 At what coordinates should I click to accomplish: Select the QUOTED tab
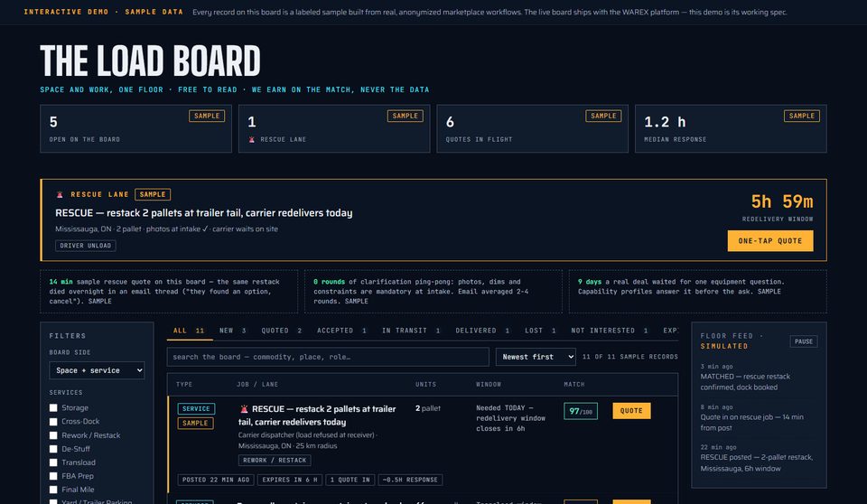pyautogui.click(x=282, y=331)
